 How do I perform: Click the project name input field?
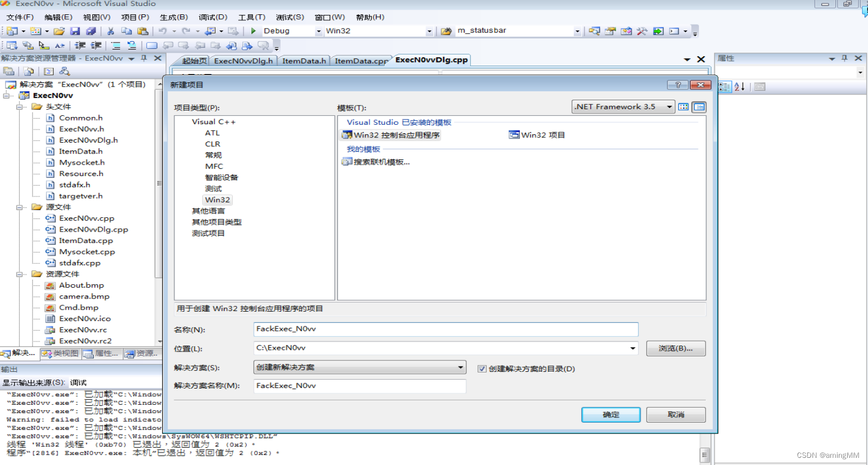[x=446, y=329]
